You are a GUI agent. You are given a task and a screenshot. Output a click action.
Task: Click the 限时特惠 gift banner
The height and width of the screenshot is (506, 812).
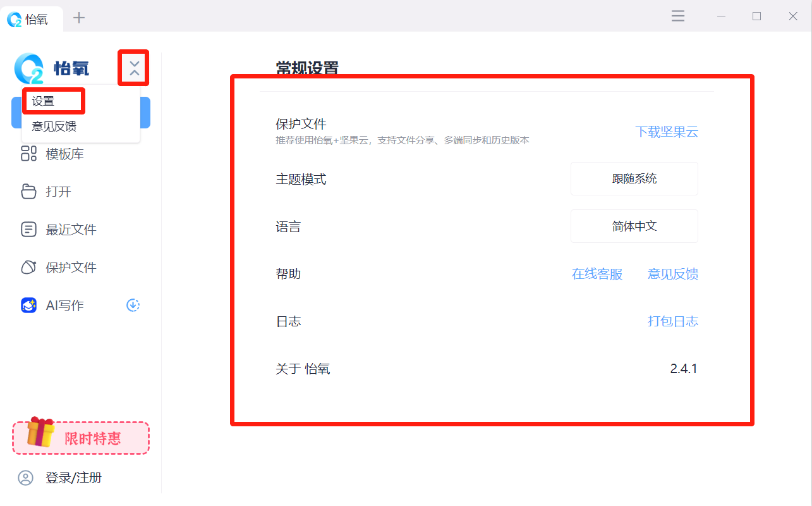coord(81,437)
